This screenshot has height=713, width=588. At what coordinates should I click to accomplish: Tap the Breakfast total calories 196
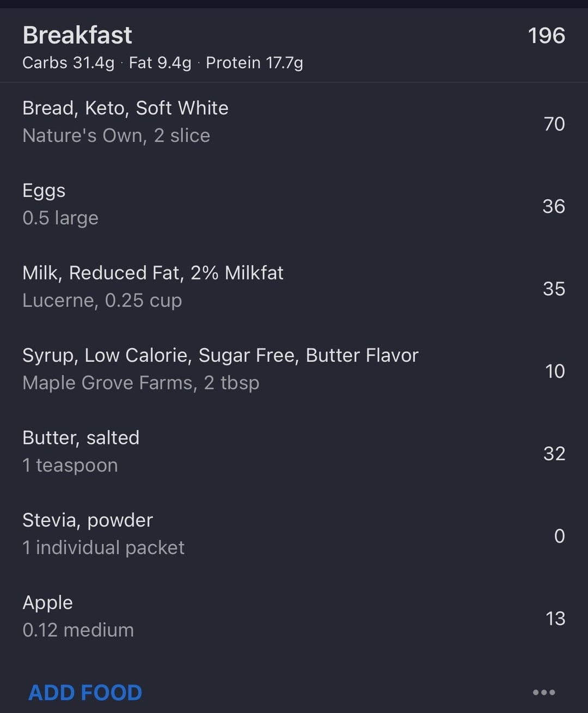(546, 36)
